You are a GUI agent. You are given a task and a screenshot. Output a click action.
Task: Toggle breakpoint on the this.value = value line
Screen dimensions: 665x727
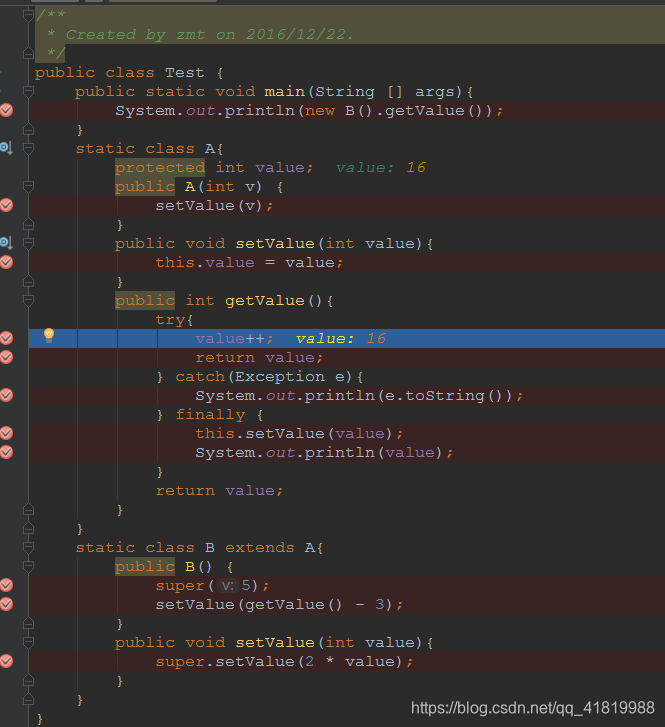point(6,262)
